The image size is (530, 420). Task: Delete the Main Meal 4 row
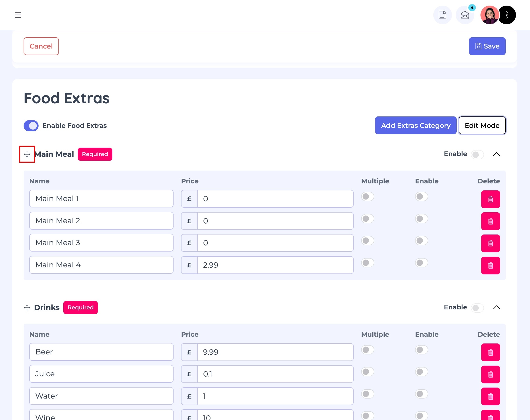click(491, 266)
